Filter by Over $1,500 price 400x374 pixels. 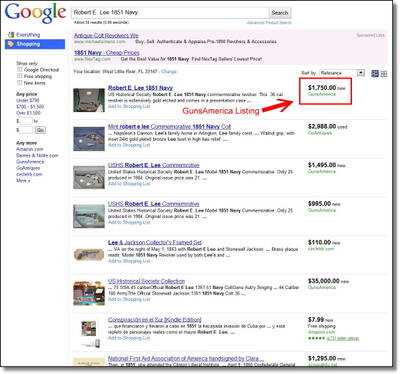tap(28, 113)
